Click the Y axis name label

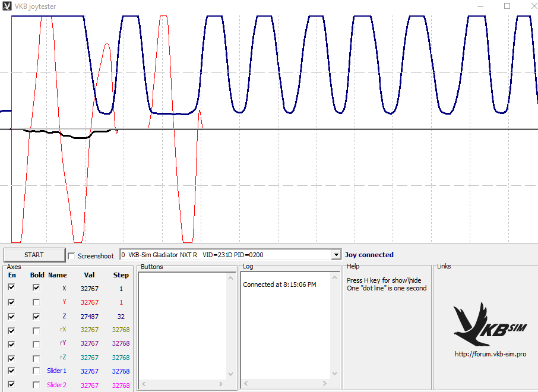point(64,302)
